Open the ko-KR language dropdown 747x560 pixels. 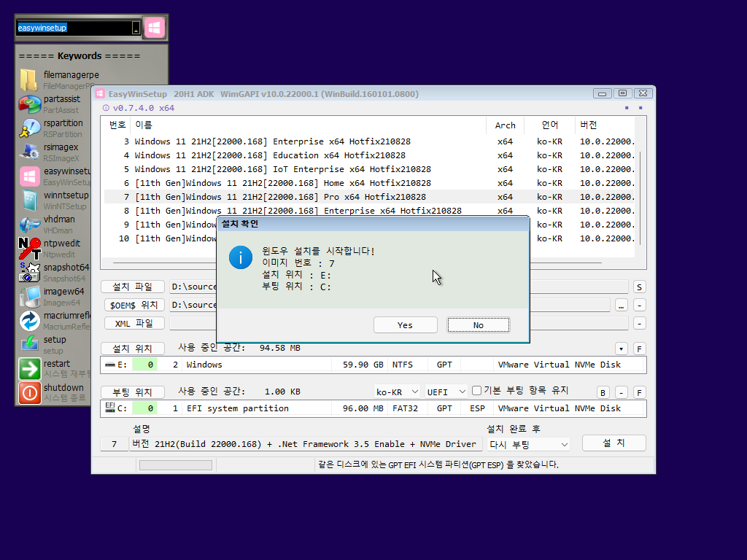pyautogui.click(x=397, y=392)
